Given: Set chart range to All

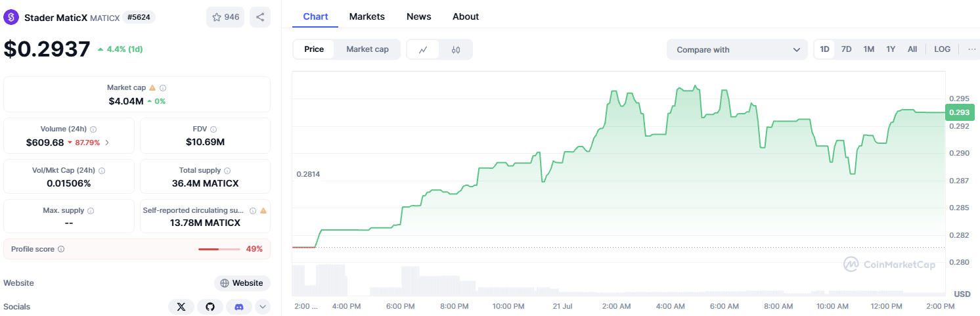Looking at the screenshot, I should [x=912, y=49].
